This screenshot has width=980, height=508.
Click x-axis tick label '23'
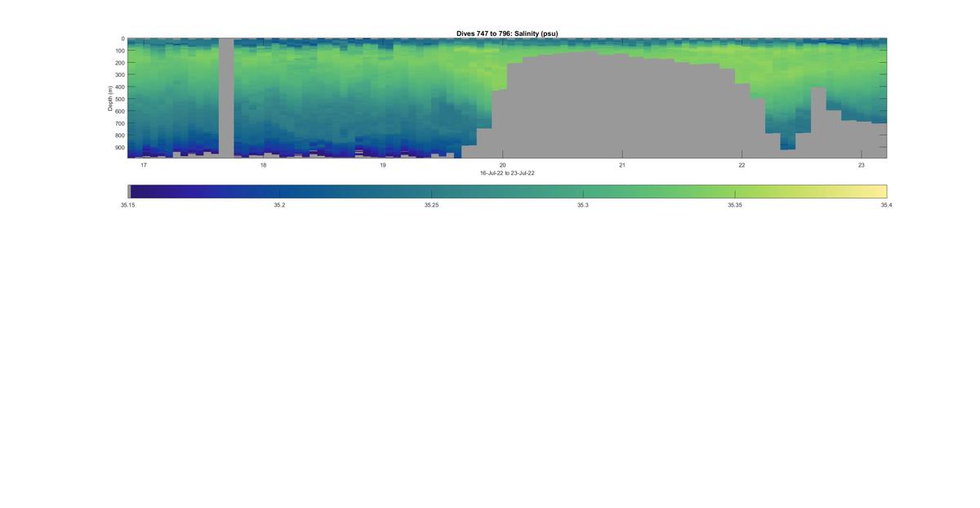[x=861, y=165]
